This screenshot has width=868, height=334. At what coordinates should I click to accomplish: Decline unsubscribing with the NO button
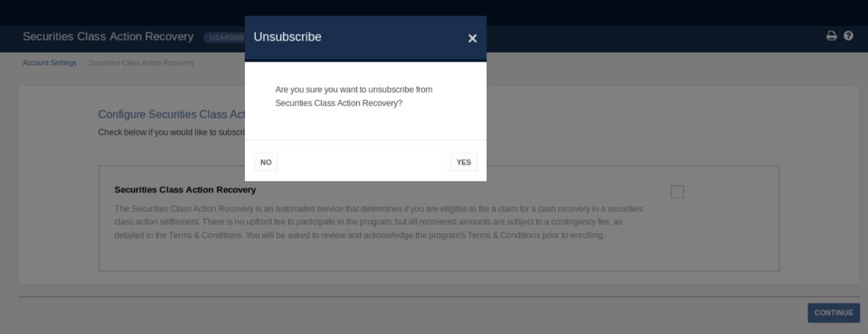coord(265,162)
